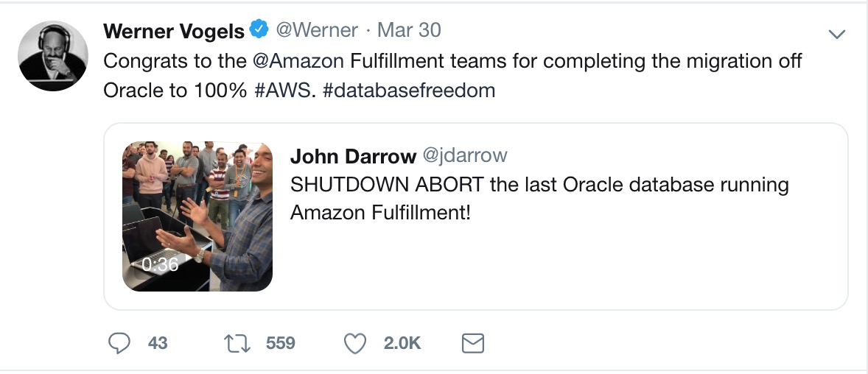Open the Mar 30 timestamp
Screen dimensions: 868x374
pyautogui.click(x=409, y=30)
